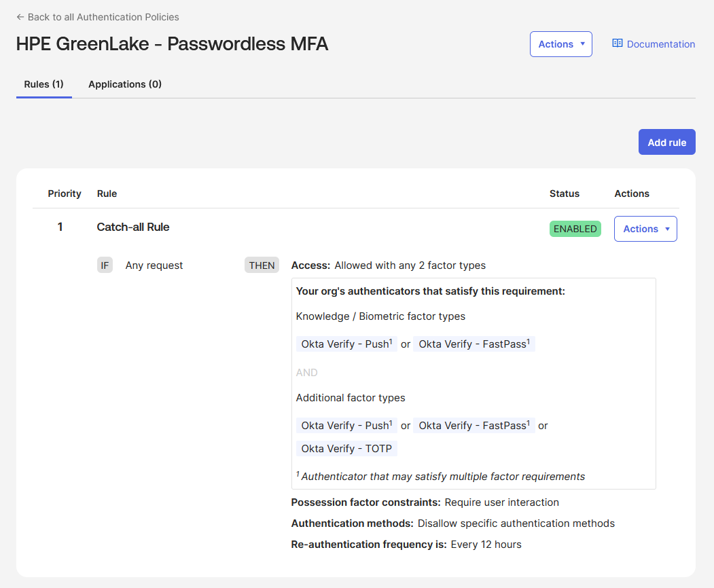This screenshot has width=714, height=588.
Task: Click Okta Verify - FastPass under Knowledge / Biometric
Action: 474,344
